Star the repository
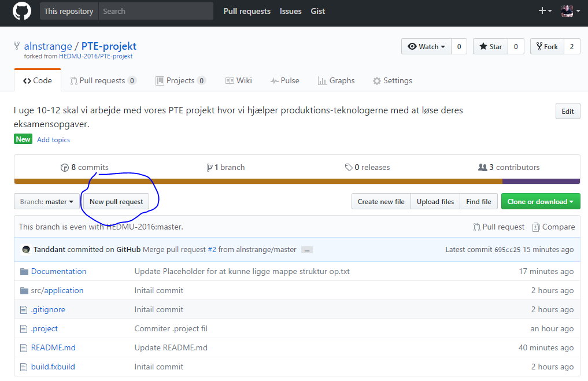 click(490, 46)
